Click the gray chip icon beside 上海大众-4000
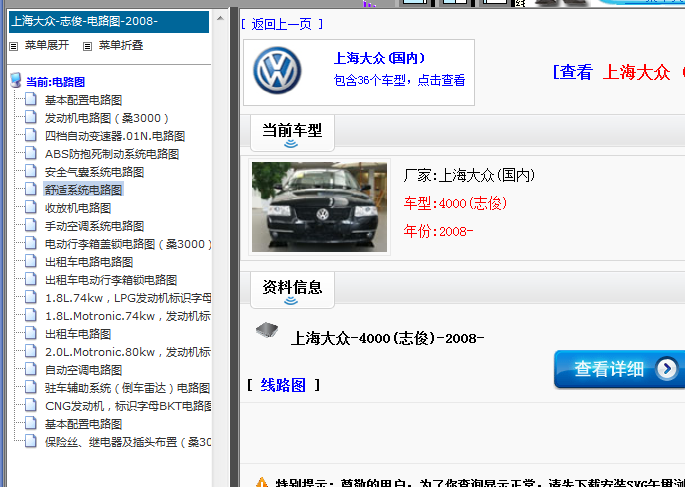 [x=267, y=330]
